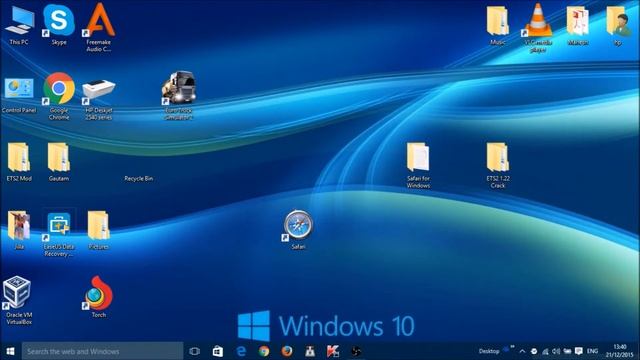This screenshot has height=360, width=640.
Task: Open network status tray icon
Action: tap(545, 351)
